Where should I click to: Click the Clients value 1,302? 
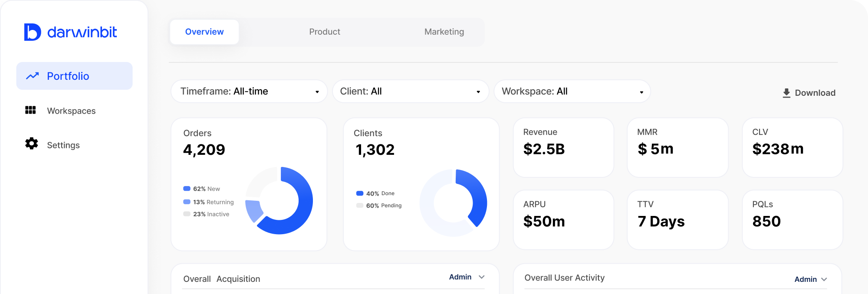[375, 150]
